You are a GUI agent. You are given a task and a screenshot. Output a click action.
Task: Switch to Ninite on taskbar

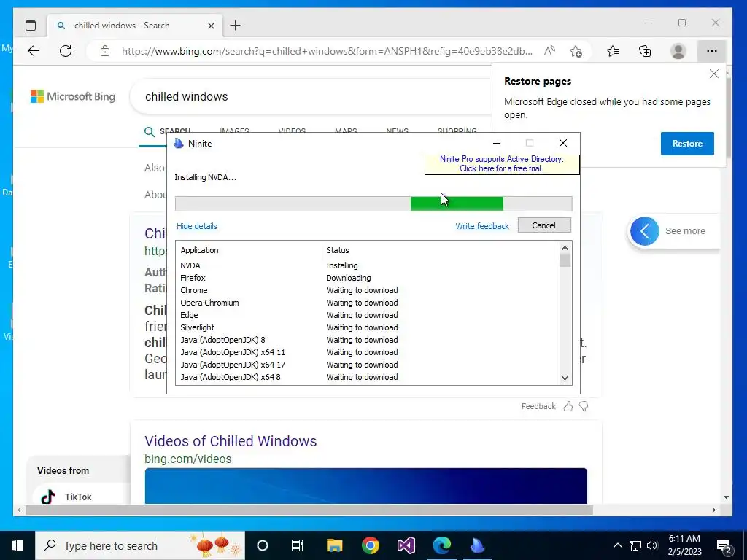coord(477,545)
